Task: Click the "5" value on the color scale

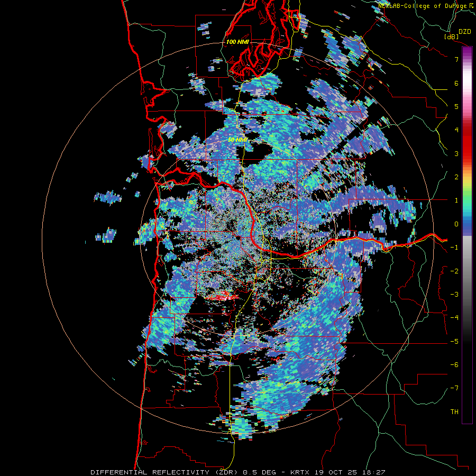Action: [456, 106]
